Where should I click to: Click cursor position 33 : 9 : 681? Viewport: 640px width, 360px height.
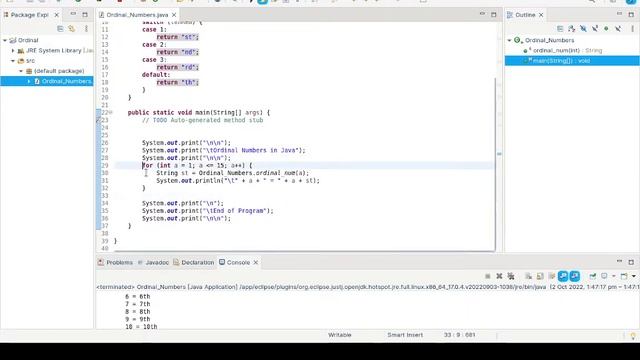[460, 335]
